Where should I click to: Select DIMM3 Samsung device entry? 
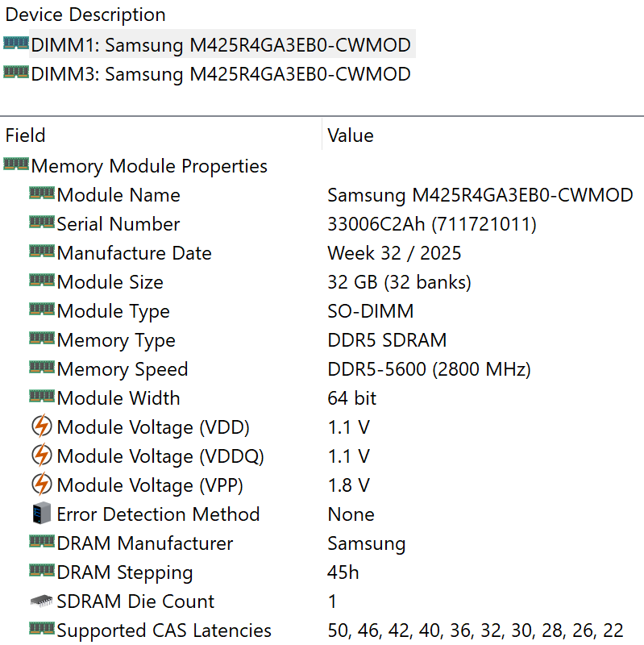pos(221,74)
